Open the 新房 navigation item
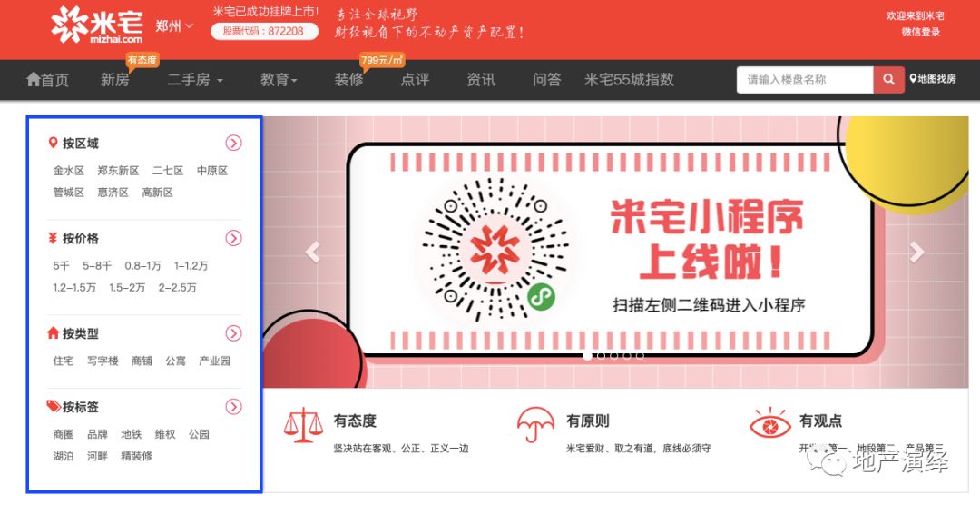The width and height of the screenshot is (980, 505). [115, 79]
